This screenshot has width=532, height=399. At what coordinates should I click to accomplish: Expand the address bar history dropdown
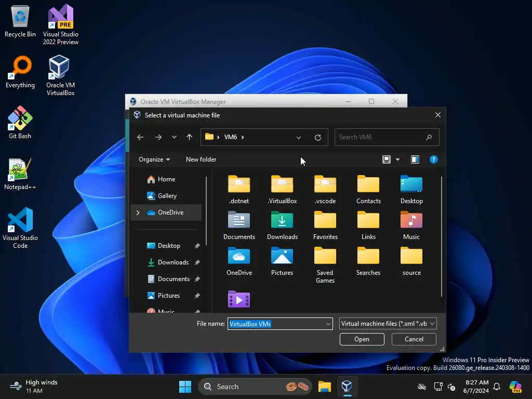[x=299, y=137]
